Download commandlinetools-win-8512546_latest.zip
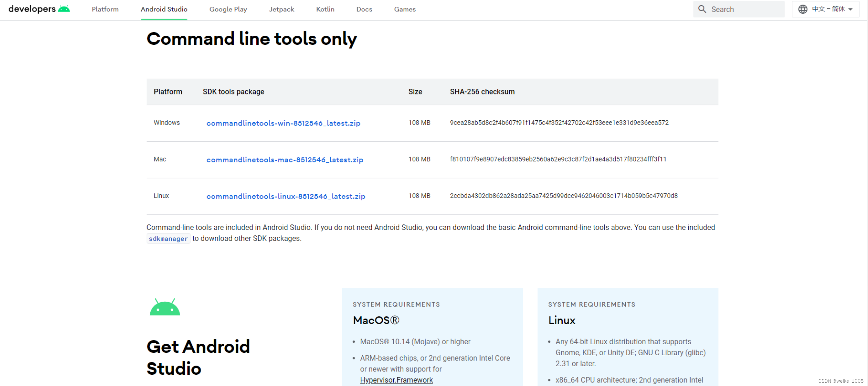The width and height of the screenshot is (868, 386). coord(283,123)
